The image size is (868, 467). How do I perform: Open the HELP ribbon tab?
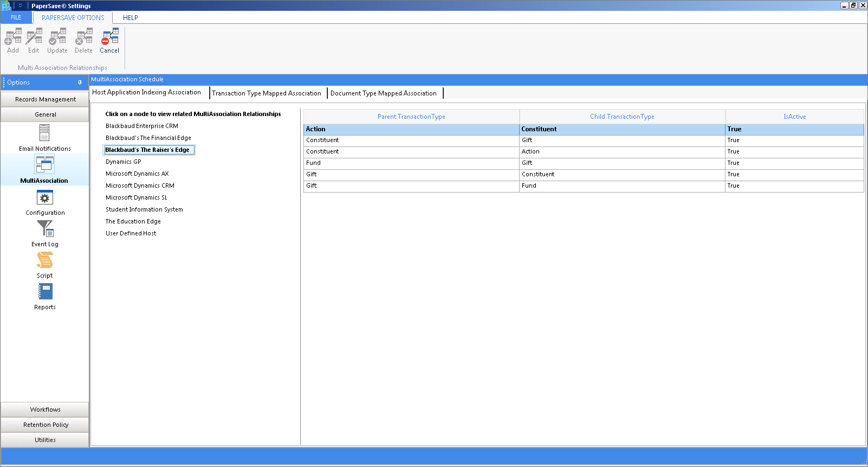tap(131, 18)
